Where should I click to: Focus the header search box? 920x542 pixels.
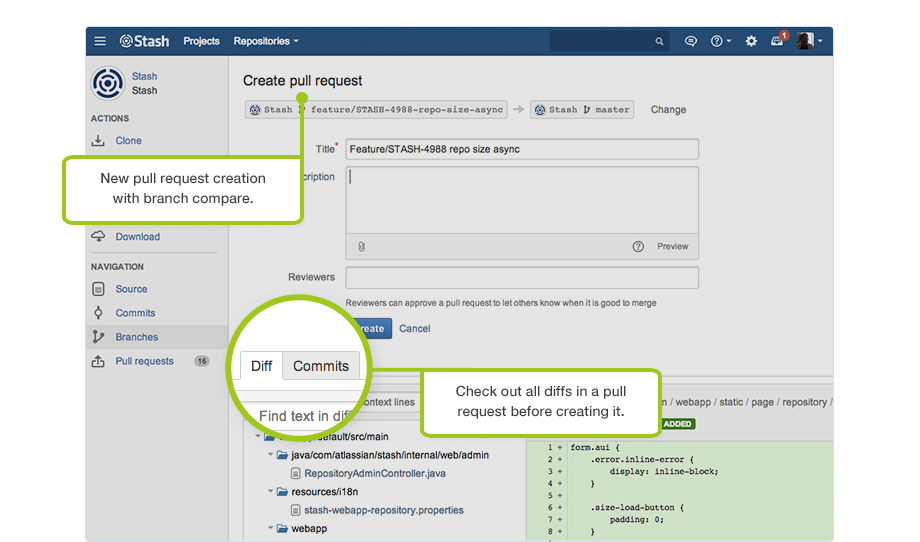[609, 41]
